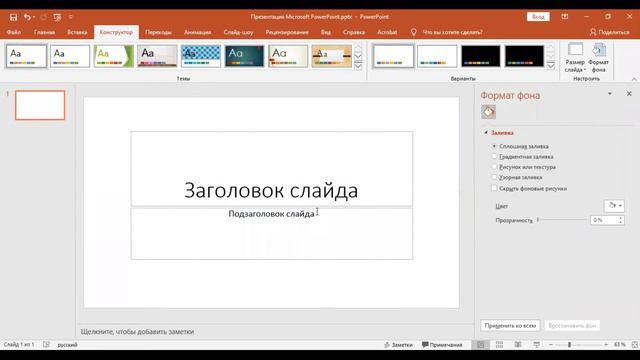Enable Скрыть фоновые рисунки checkbox
The width and height of the screenshot is (640, 360).
point(494,188)
